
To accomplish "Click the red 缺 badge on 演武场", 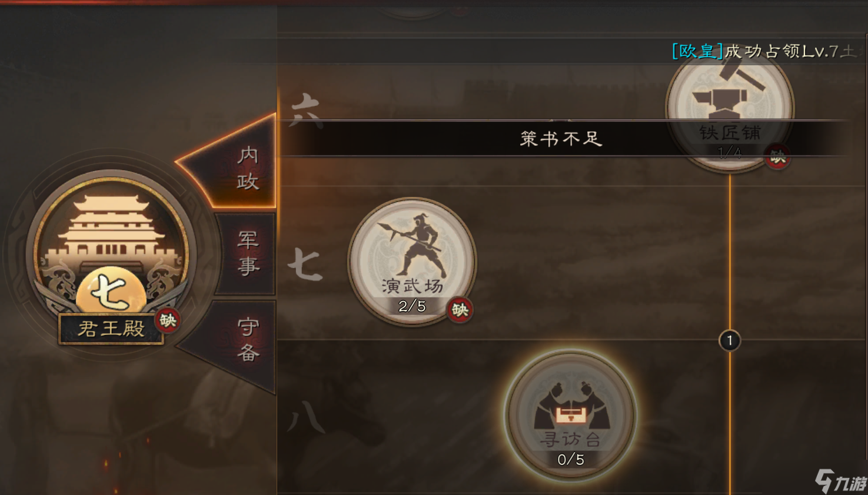I will [x=460, y=310].
